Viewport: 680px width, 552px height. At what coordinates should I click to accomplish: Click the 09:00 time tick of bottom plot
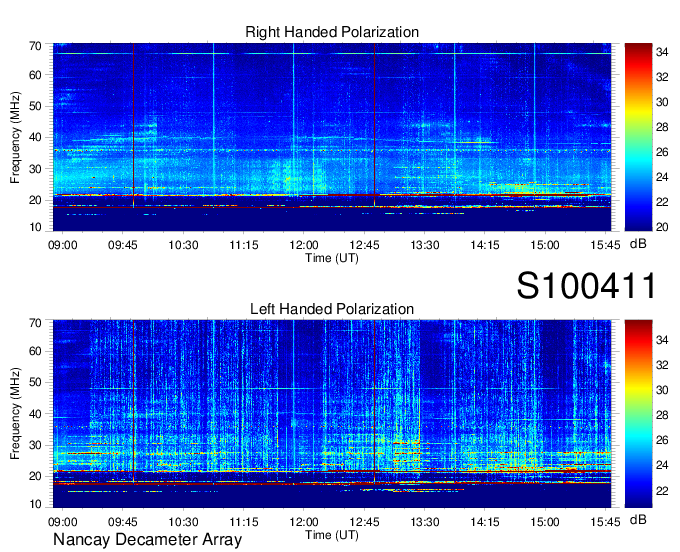62,522
